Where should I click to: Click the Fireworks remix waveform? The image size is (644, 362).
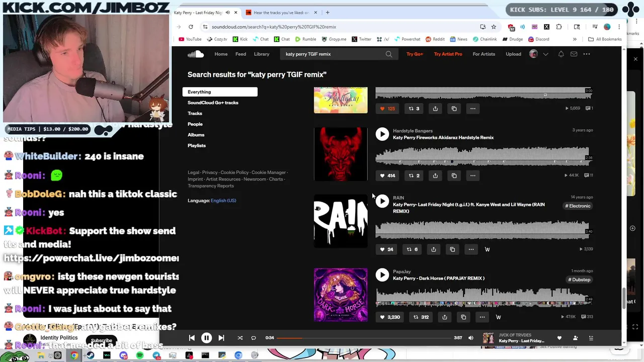coord(483,156)
